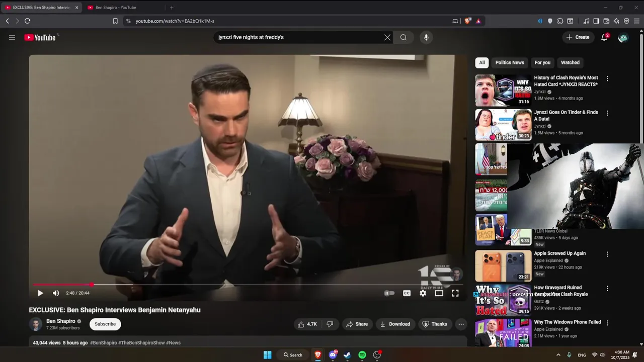
Task: Open a new browser tab
Action: click(x=172, y=8)
